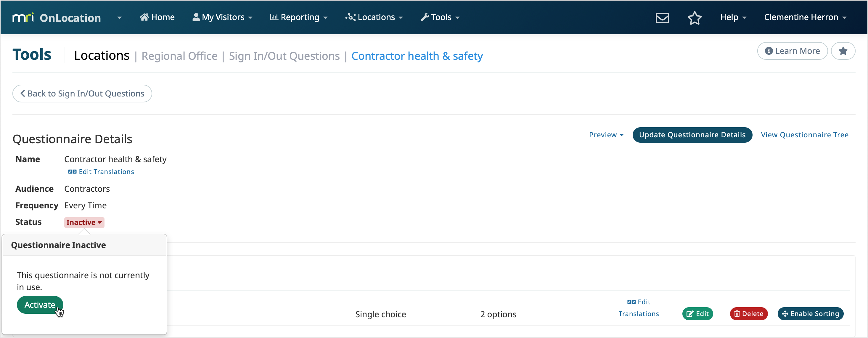
Task: Open the Locations navbar menu
Action: coord(374,17)
